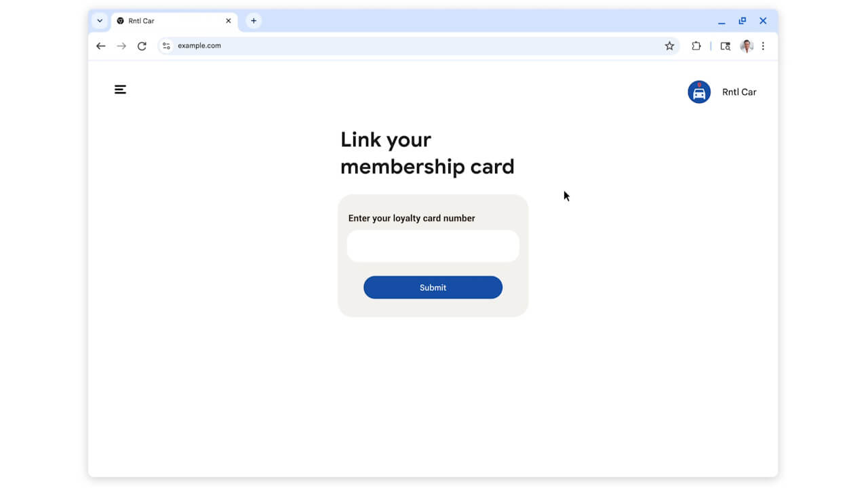This screenshot has height=488, width=868.
Task: Open the Chrome three-dot menu
Action: (763, 46)
